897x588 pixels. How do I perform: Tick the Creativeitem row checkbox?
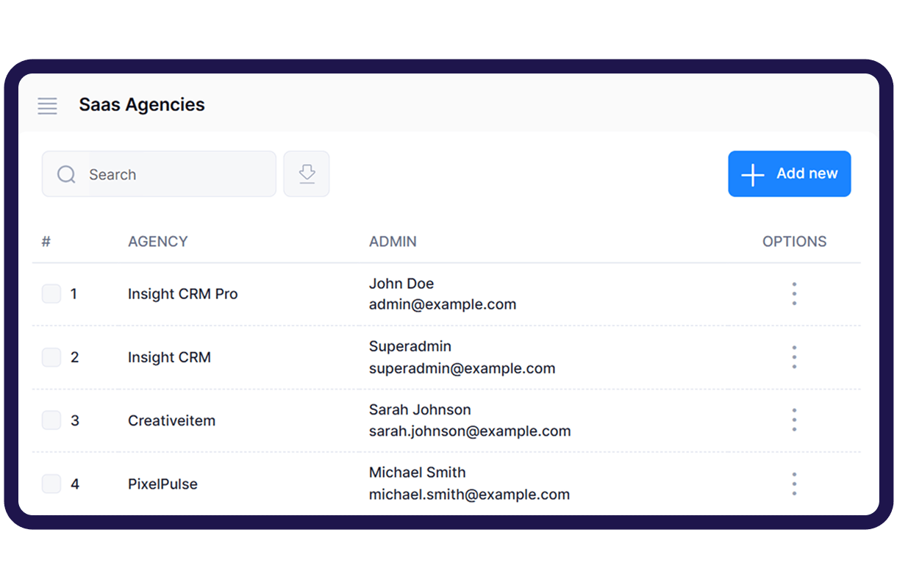[51, 420]
